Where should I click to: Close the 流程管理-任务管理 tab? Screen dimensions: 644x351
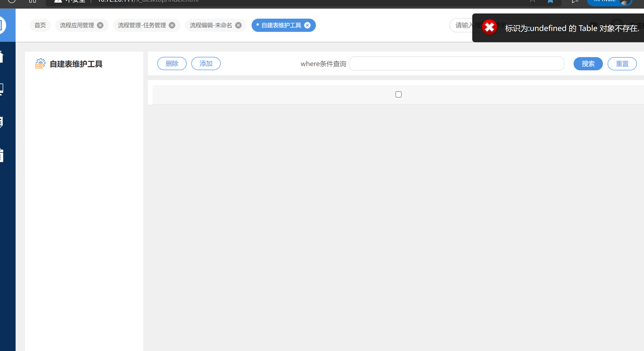click(172, 25)
